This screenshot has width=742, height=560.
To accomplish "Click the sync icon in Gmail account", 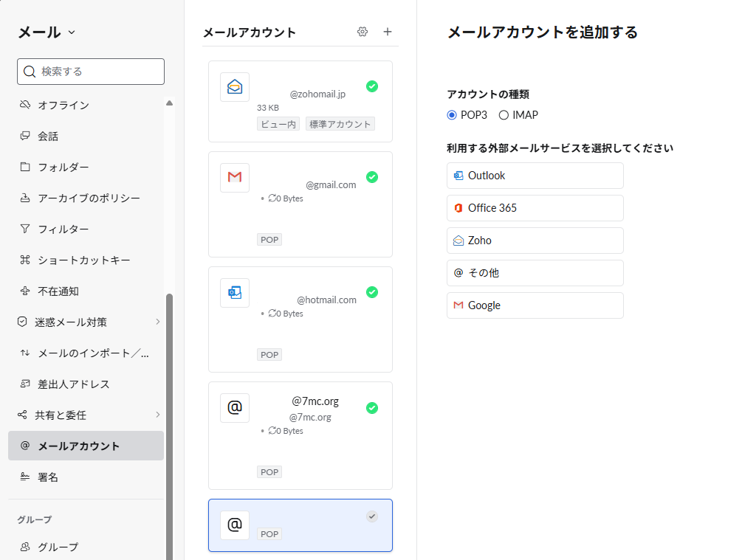I will click(x=272, y=198).
